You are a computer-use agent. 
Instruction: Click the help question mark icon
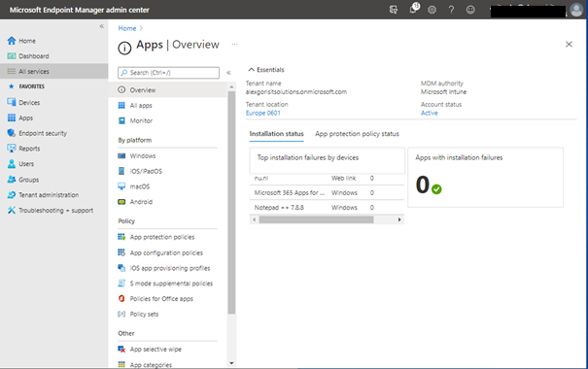pos(451,10)
